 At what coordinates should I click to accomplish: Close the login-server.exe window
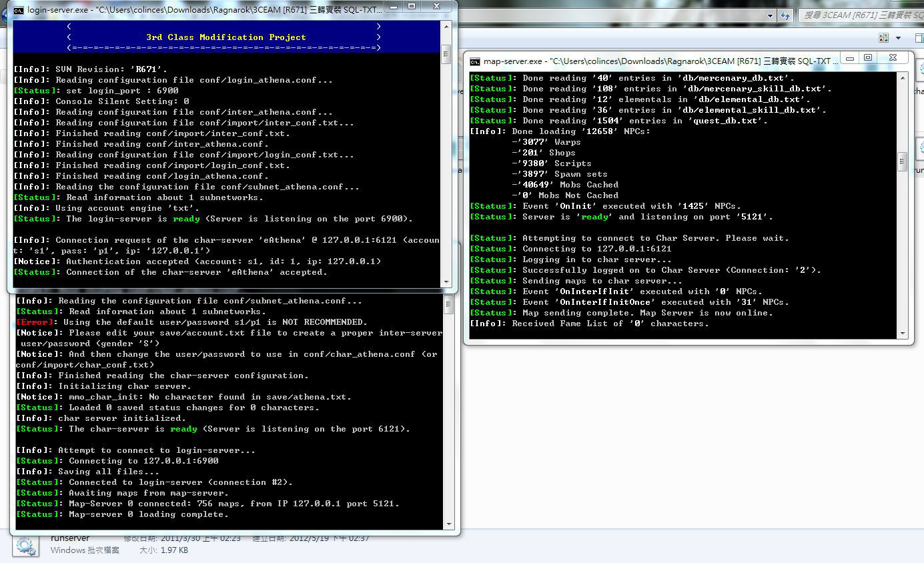coord(438,7)
